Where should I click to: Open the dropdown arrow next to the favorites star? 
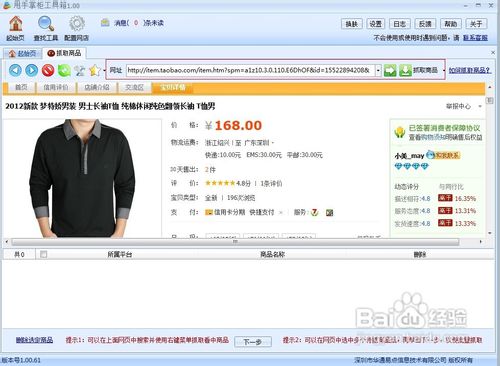pos(104,71)
